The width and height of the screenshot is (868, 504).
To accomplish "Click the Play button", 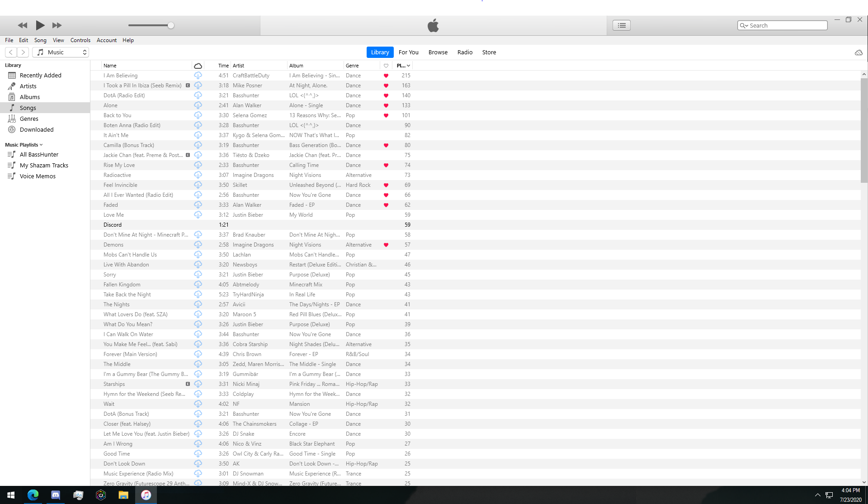I will [x=40, y=25].
